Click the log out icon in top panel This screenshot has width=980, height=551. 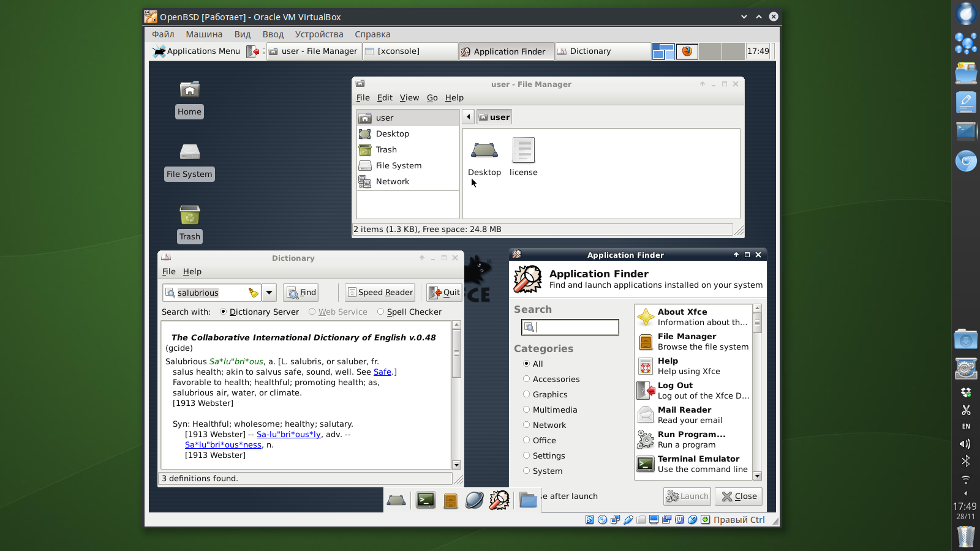pyautogui.click(x=253, y=51)
